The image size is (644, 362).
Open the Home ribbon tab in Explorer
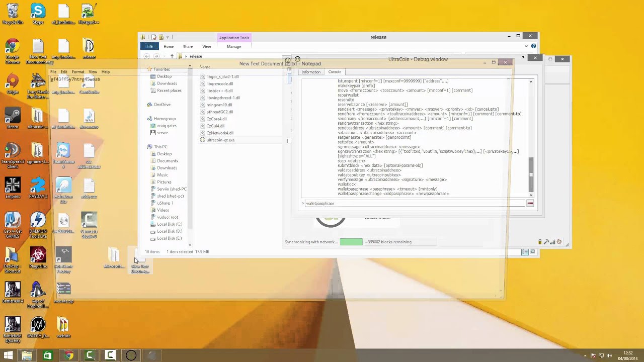[169, 46]
